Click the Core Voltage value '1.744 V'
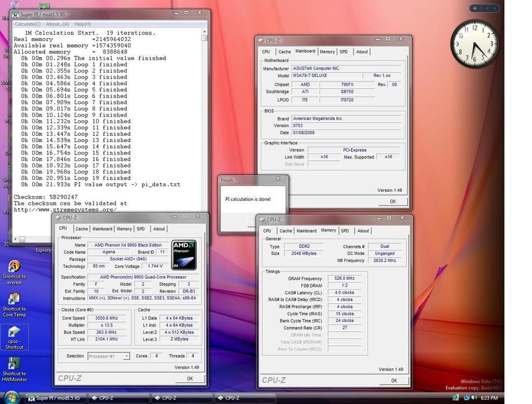This screenshot has width=532, height=404. coord(155,266)
